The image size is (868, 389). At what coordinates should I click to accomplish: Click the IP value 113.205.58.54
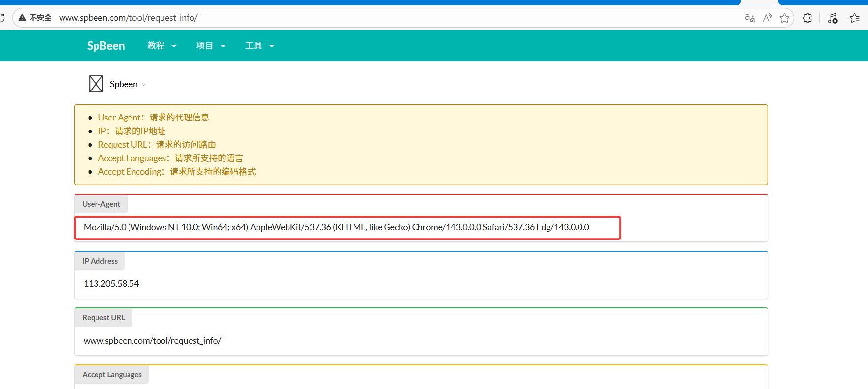click(x=111, y=284)
